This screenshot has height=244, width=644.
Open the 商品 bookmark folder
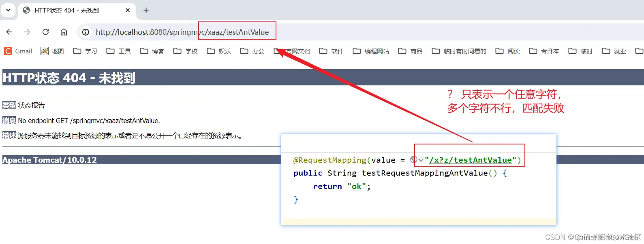pos(410,51)
